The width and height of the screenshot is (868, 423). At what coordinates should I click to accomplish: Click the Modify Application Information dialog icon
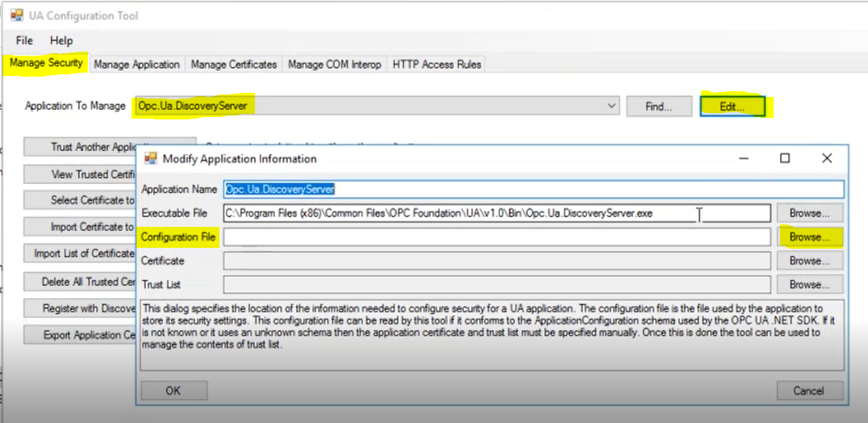(151, 158)
